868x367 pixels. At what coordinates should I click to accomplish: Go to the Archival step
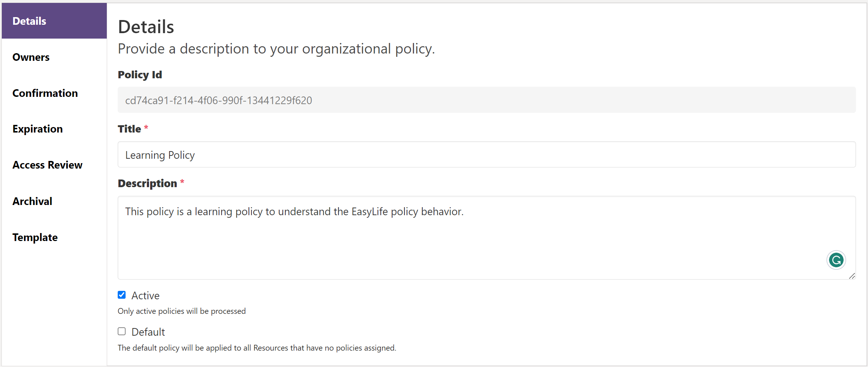(x=32, y=201)
